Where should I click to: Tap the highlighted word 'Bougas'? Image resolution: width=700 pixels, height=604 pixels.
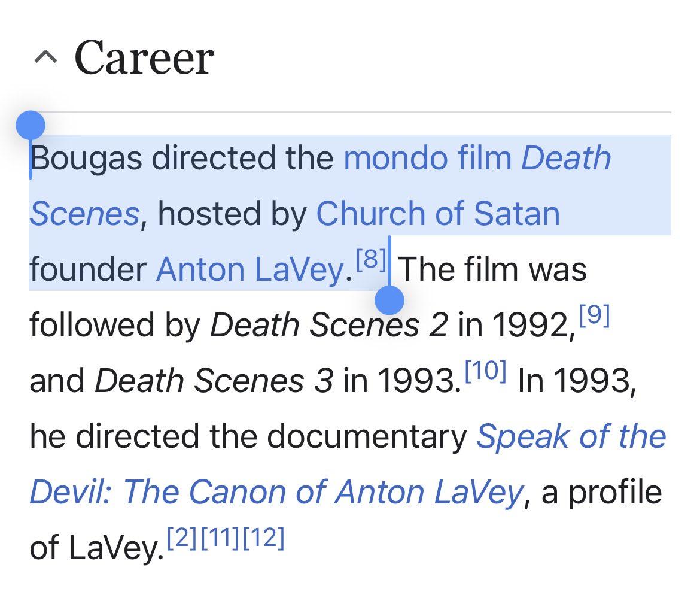86,159
